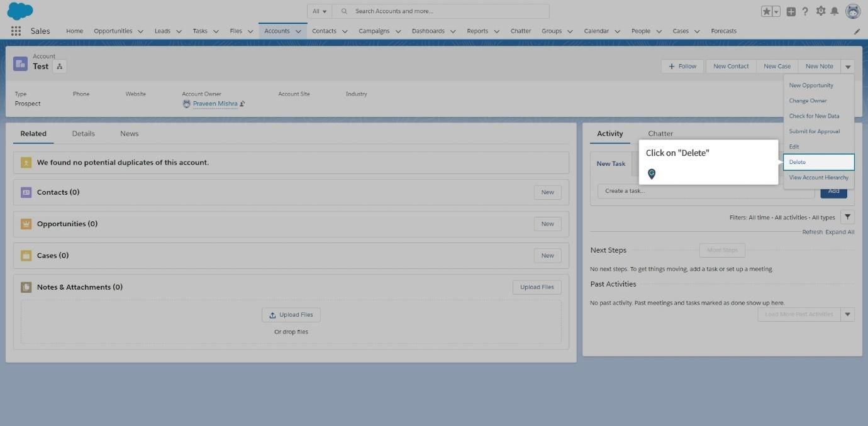Click the New Contact button

731,66
